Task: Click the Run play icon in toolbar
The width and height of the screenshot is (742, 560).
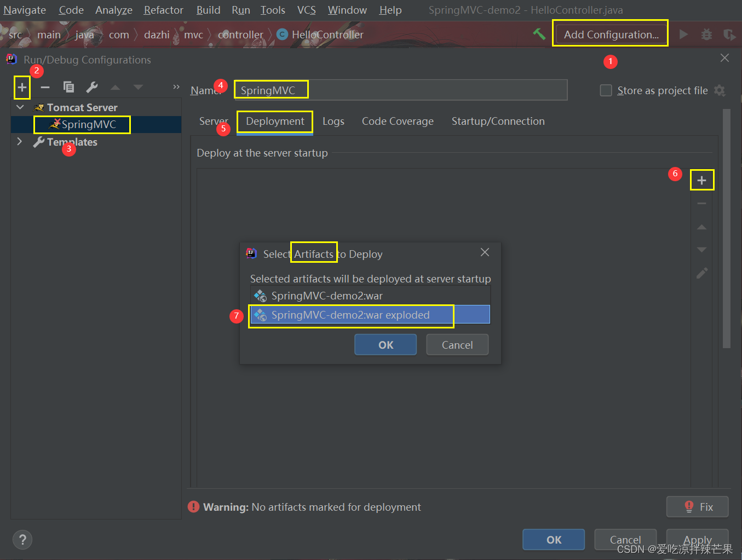Action: coord(683,34)
